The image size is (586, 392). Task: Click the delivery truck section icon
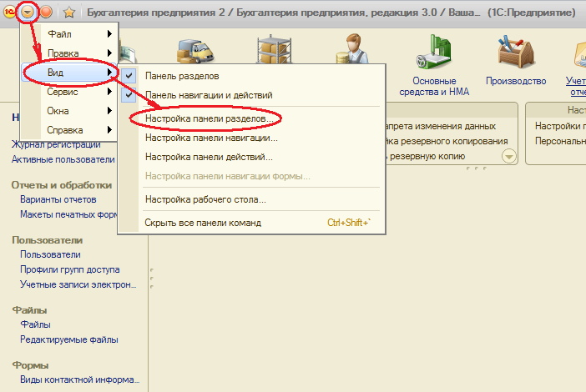click(195, 51)
